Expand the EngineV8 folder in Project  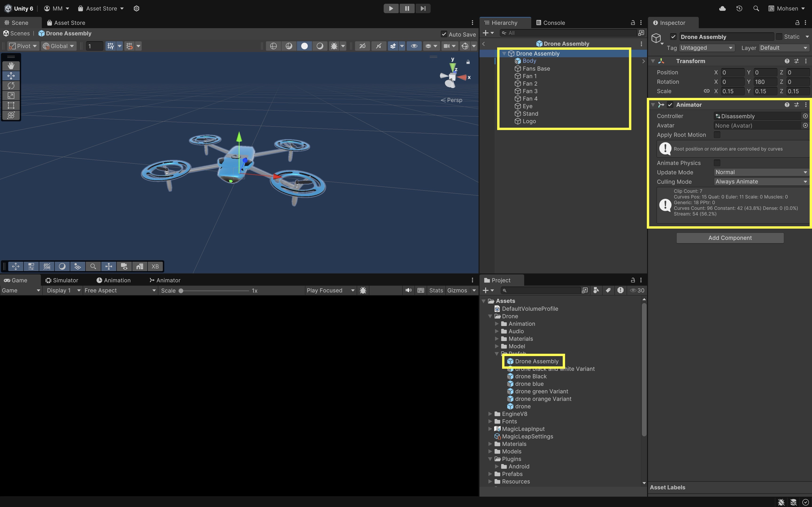click(490, 414)
